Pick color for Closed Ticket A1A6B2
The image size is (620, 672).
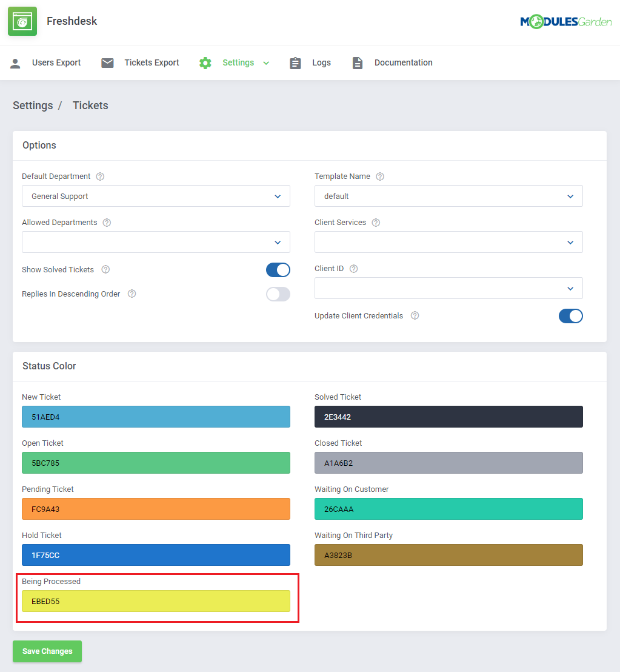(x=448, y=463)
